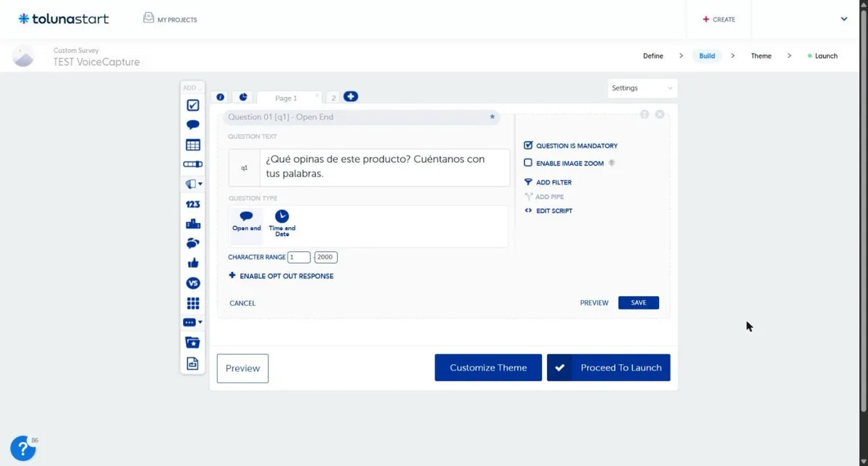Add a checkbox choice question from the sidebar

193,106
